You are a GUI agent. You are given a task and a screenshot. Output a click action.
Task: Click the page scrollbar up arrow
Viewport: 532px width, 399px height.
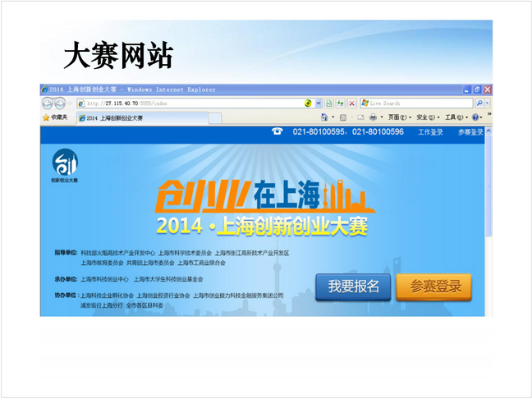pyautogui.click(x=488, y=131)
